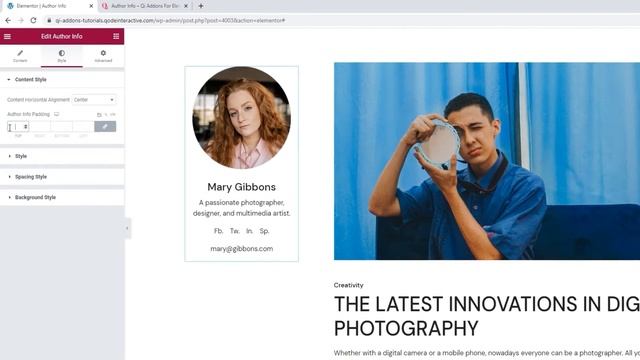Click the Latest Innovations article heading
640x360 pixels.
[x=487, y=316]
